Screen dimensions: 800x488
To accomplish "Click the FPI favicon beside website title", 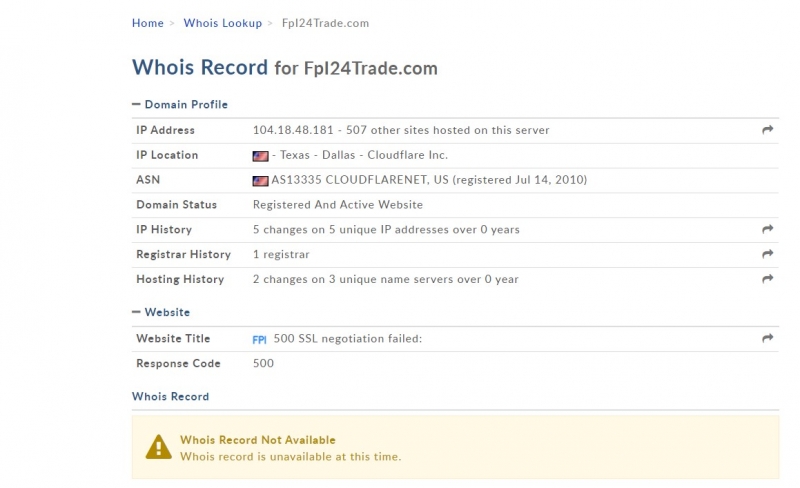I will pyautogui.click(x=259, y=339).
